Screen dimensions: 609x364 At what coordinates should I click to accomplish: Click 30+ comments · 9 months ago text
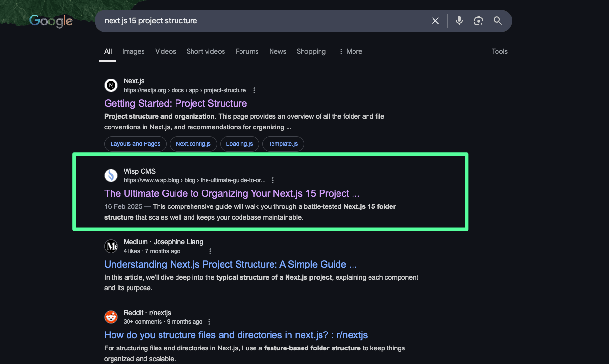point(163,322)
